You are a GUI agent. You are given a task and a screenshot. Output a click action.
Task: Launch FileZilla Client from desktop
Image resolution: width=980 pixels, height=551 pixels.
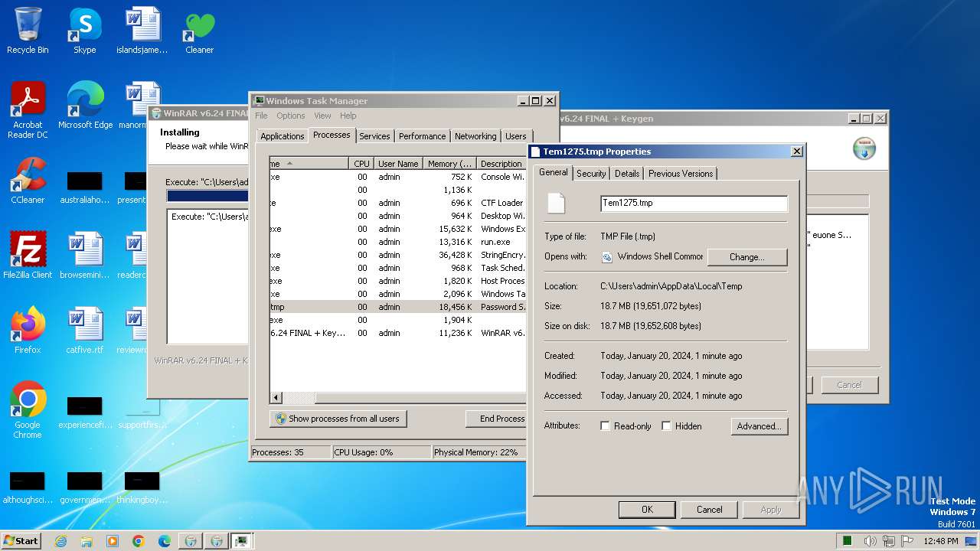28,256
